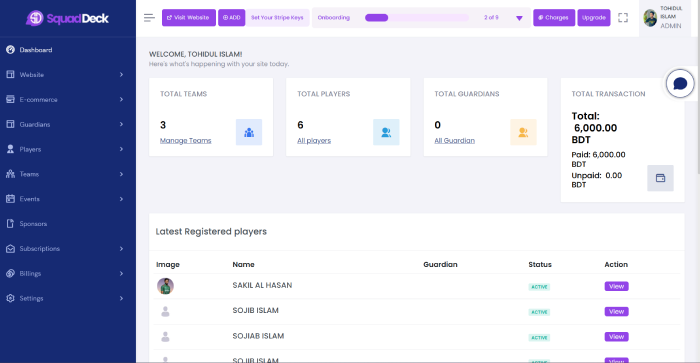Click the name SOJIAB ISLAM
Viewport: 700px width, 363px height.
tap(258, 336)
